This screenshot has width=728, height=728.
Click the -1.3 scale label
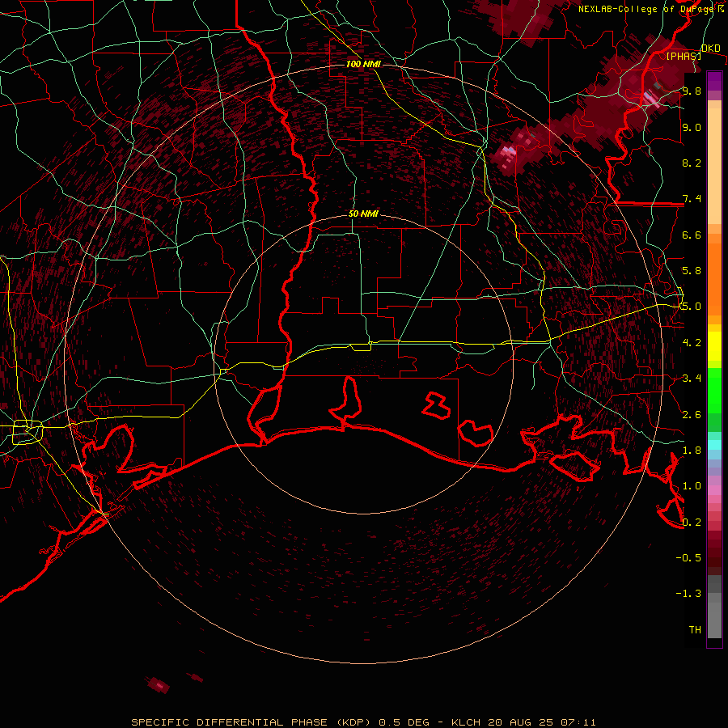[688, 594]
